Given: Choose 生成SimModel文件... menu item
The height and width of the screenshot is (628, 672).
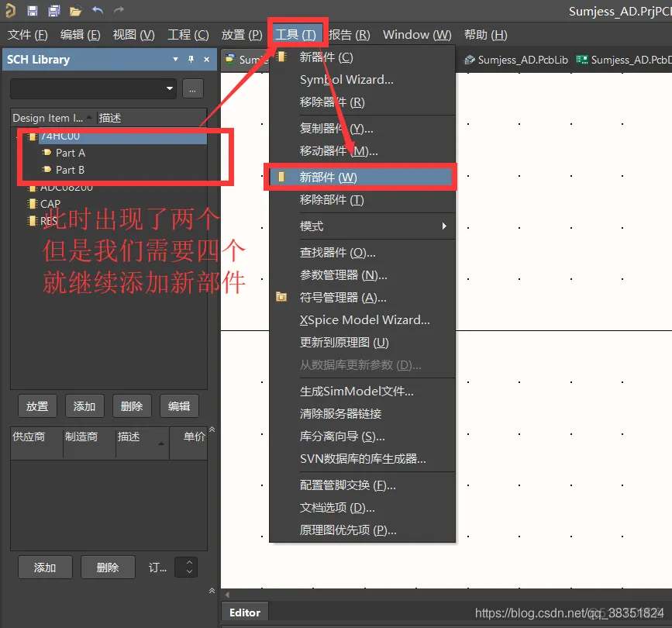Looking at the screenshot, I should coord(362,391).
